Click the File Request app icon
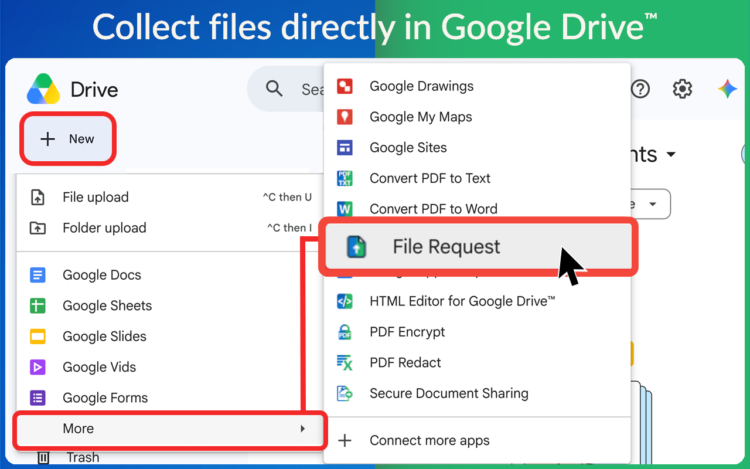 (x=356, y=247)
